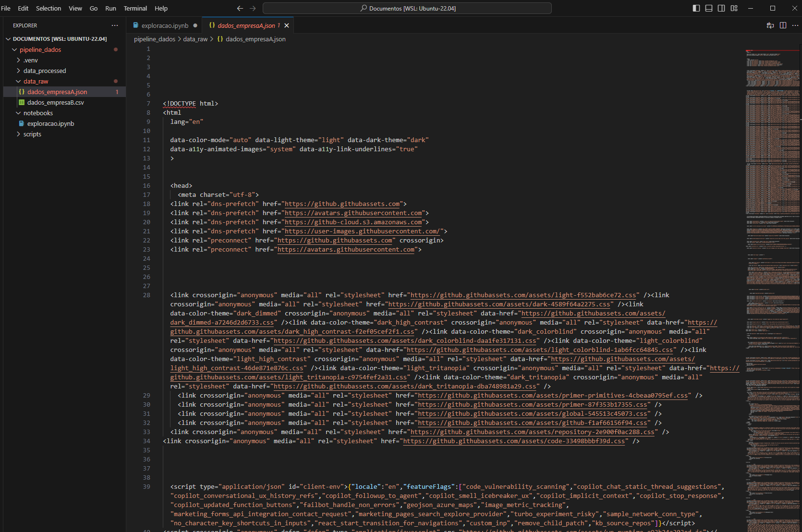This screenshot has width=802, height=532.
Task: Click line number 28 in the gutter
Action: (146, 295)
